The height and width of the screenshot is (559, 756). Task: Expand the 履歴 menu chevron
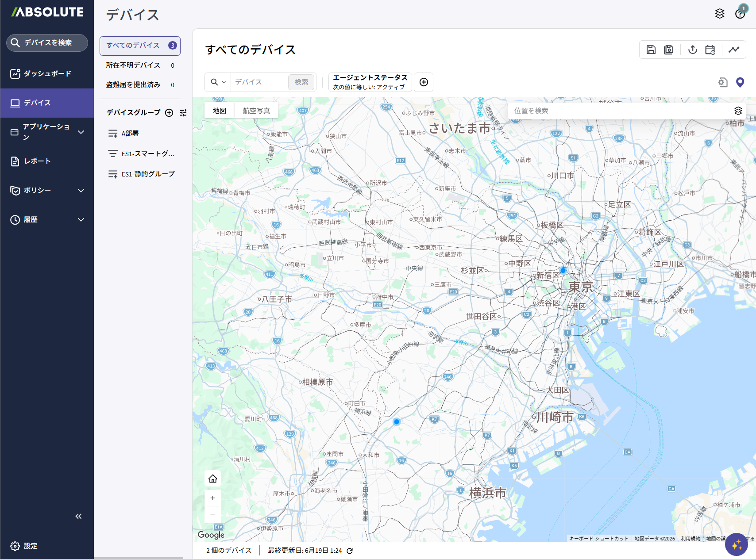(81, 219)
